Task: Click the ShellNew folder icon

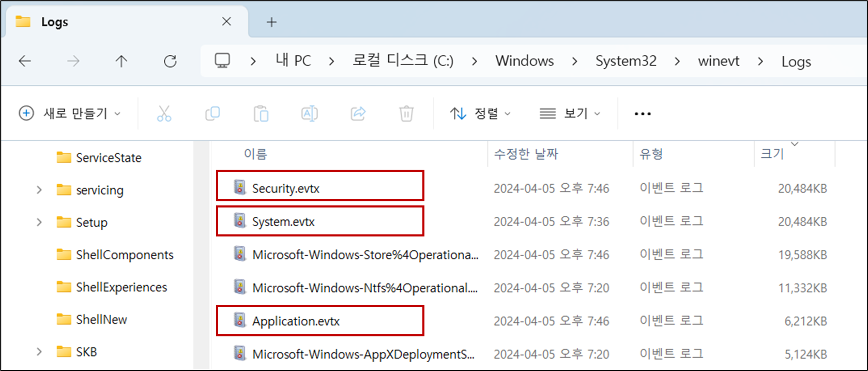Action: 64,319
